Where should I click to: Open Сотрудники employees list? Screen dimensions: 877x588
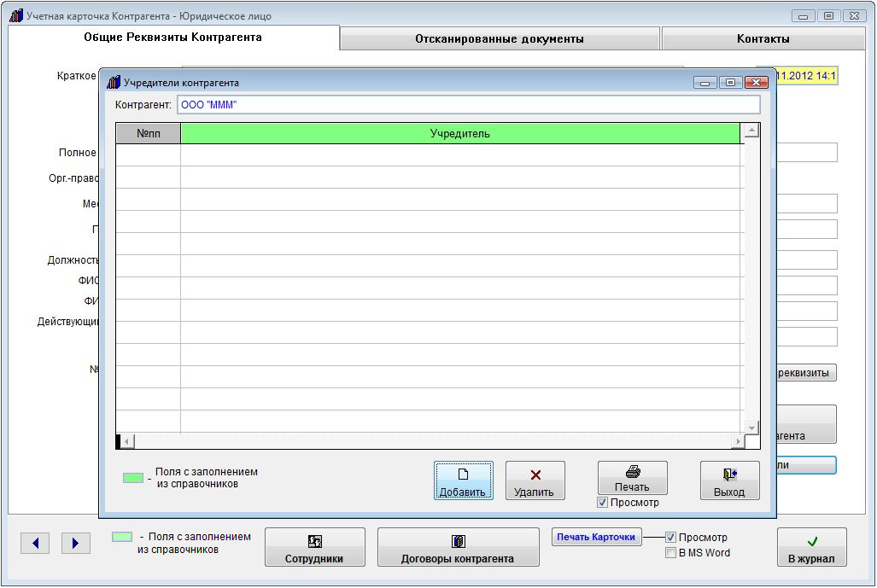[315, 547]
